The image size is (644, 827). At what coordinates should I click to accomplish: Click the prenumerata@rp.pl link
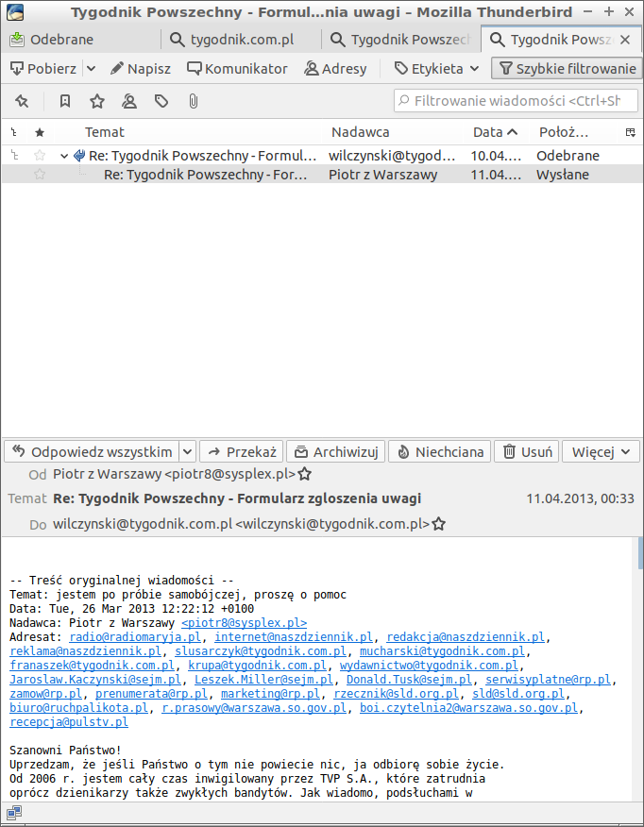[x=151, y=694]
